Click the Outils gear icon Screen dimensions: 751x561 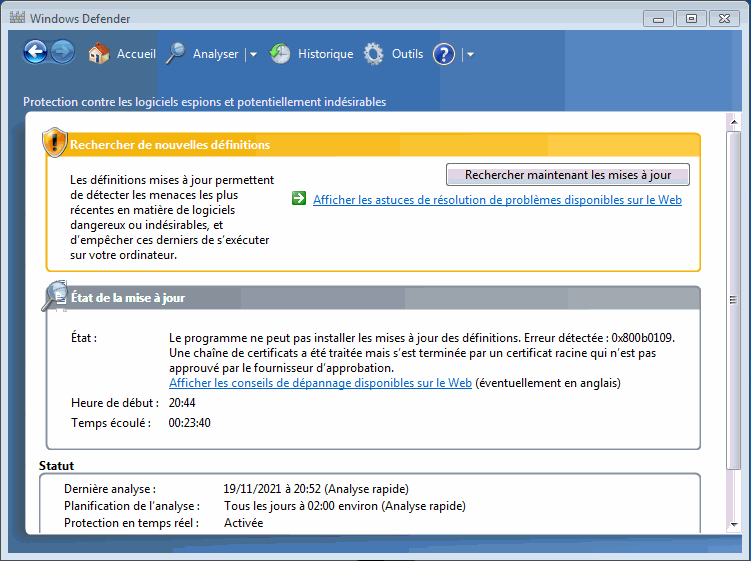374,54
